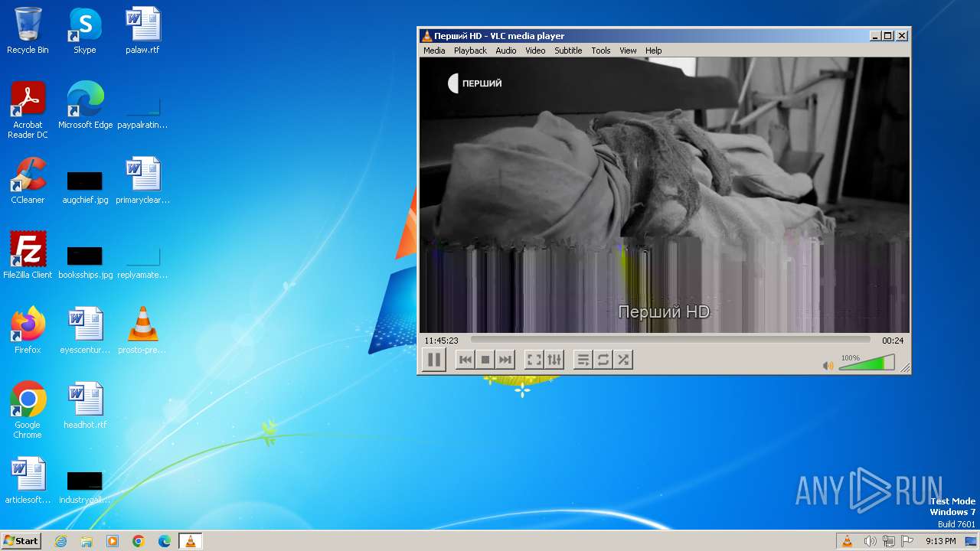Select the prosto-pre VLC media file
The height and width of the screenshot is (551, 980).
pos(142,331)
